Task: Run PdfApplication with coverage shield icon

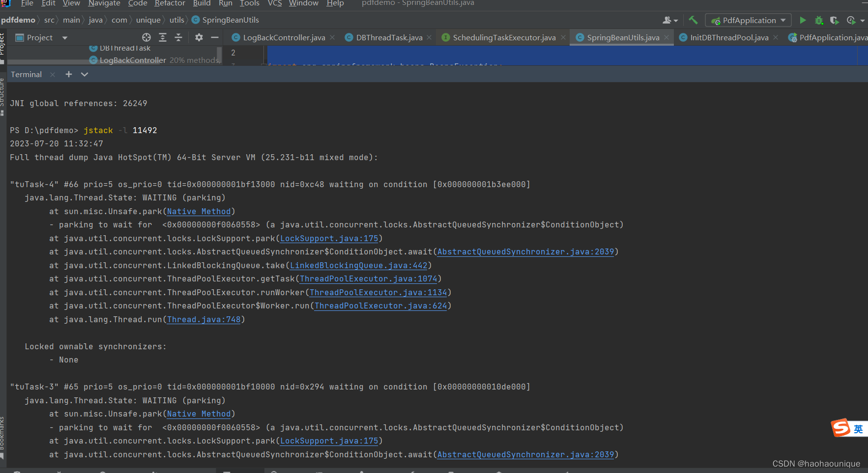Action: pyautogui.click(x=835, y=20)
